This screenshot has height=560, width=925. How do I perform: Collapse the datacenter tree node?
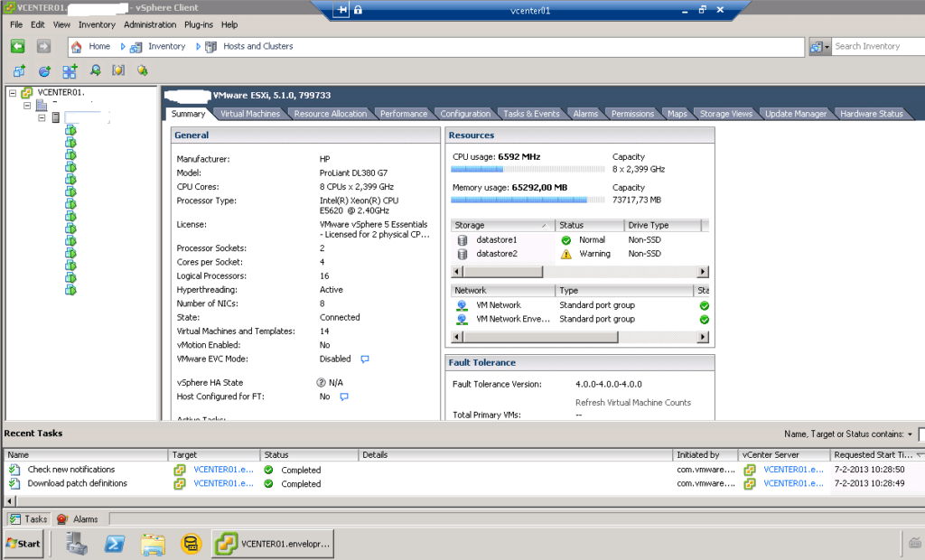click(27, 105)
